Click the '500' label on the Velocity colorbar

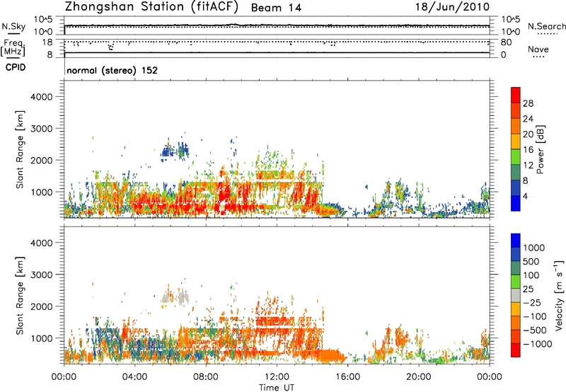click(531, 262)
